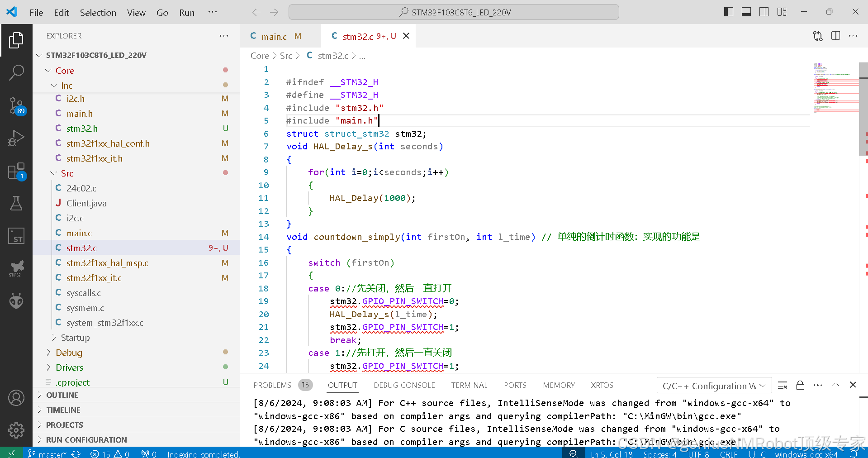
Task: Toggle the primary side bar visibility
Action: point(728,12)
